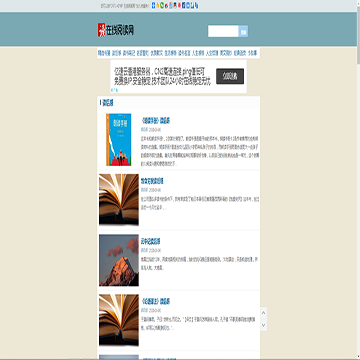Open the article title beside the mountain photo
360x360 pixels.
coord(151,241)
